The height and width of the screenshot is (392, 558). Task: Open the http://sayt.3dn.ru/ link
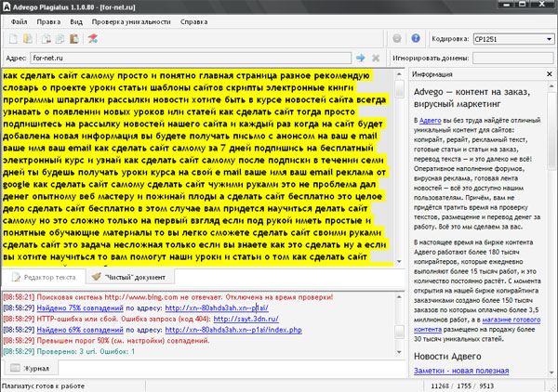tap(246, 320)
